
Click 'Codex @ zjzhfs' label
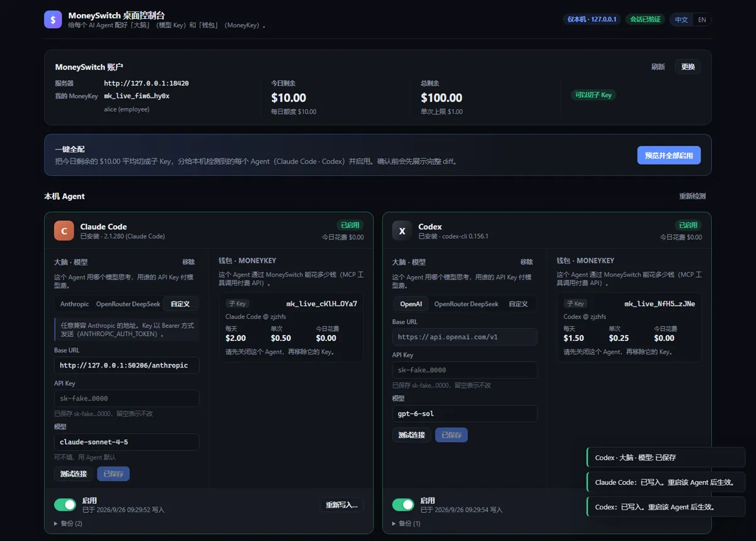click(x=585, y=317)
